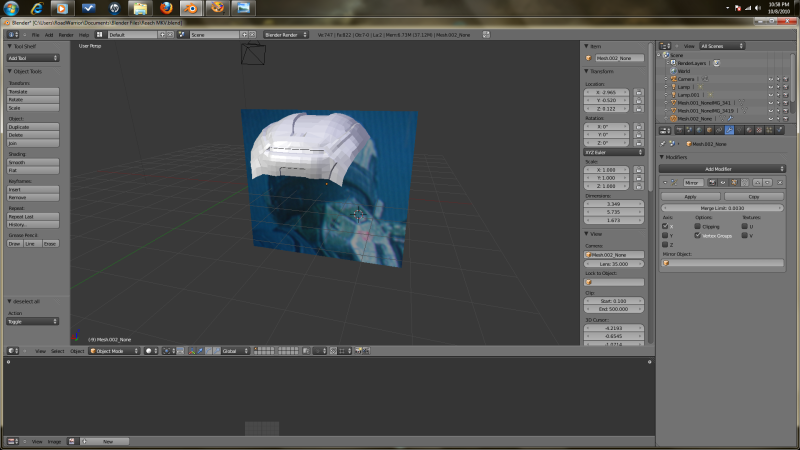Lock the X location value
Viewport: 800px width, 450px height.
[638, 92]
